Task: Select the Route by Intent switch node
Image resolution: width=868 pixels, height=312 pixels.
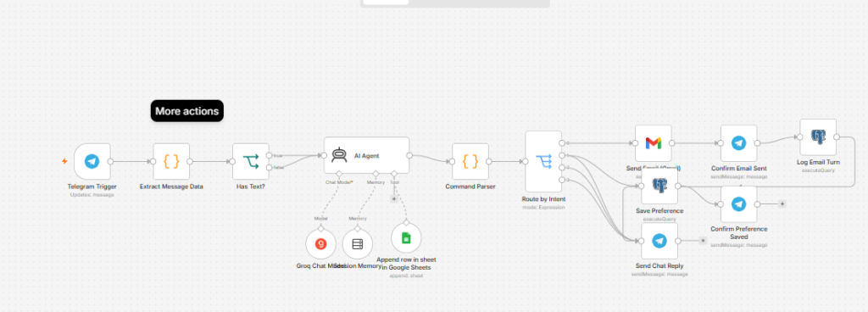Action: pos(543,162)
